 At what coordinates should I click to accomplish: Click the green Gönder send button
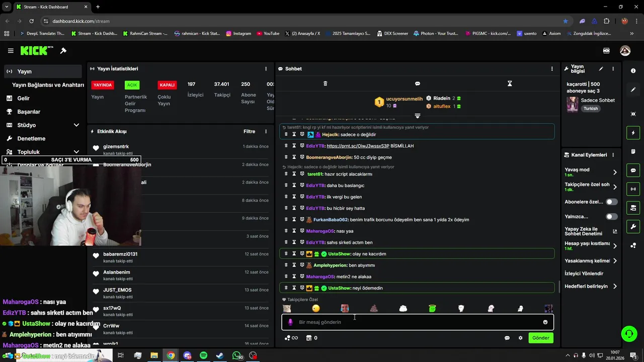(x=541, y=338)
